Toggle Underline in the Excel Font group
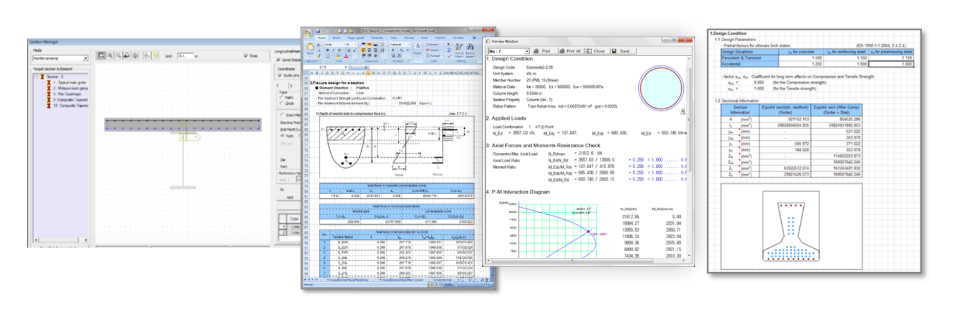 pyautogui.click(x=339, y=51)
